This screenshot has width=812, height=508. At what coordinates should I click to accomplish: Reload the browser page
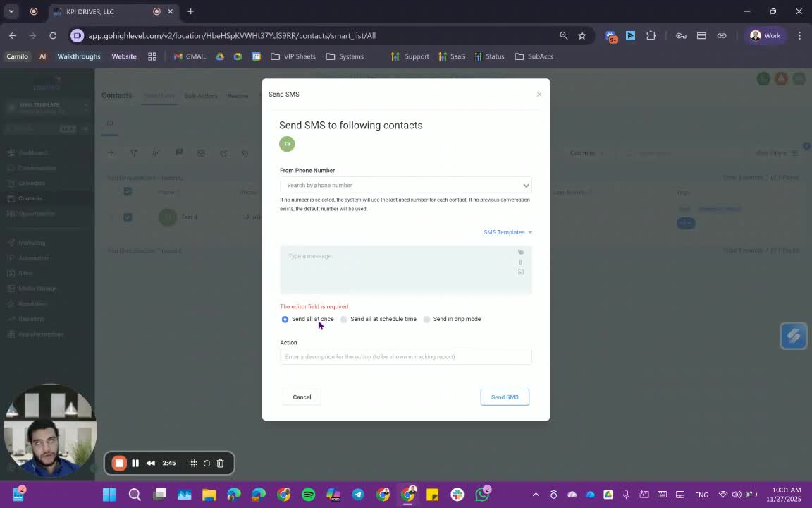tap(53, 36)
